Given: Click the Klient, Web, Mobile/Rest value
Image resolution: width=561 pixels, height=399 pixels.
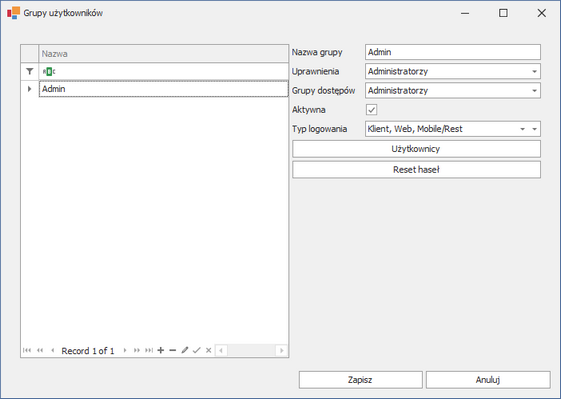Looking at the screenshot, I should pyautogui.click(x=415, y=129).
